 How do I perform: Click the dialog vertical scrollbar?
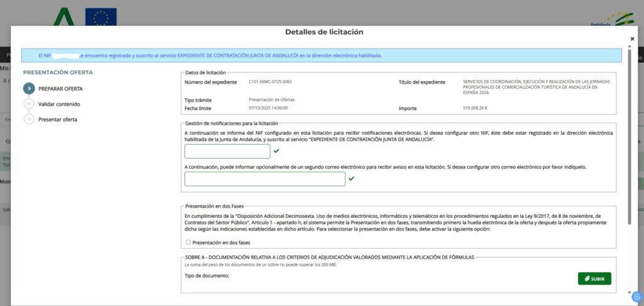[x=629, y=137]
